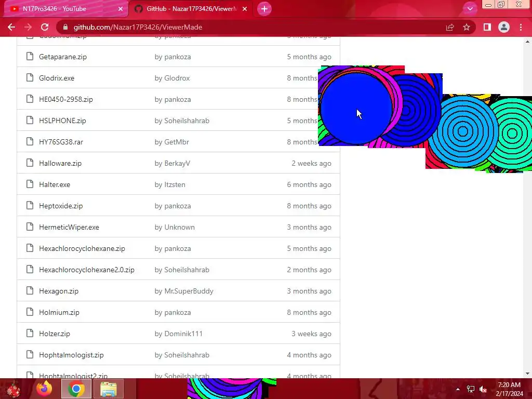Open the Getaparane.zip file link
Viewport: 532px width, 399px height.
63,57
